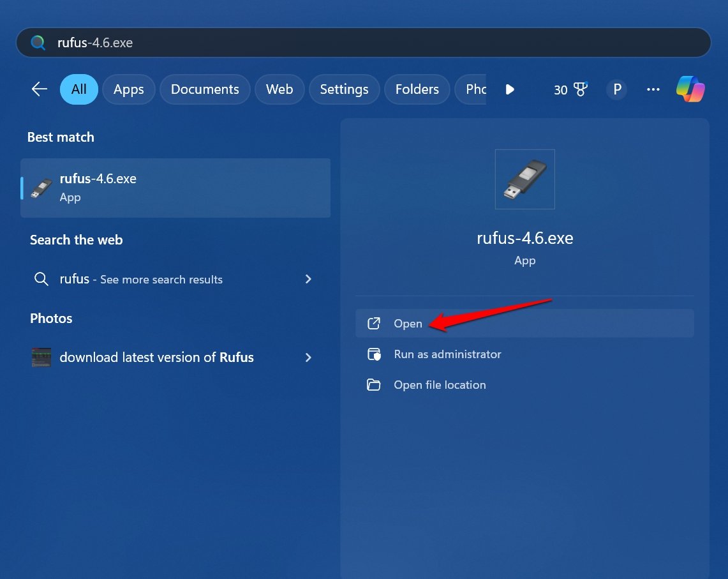Choose Open file location
Image resolution: width=728 pixels, height=579 pixels.
(x=524, y=385)
